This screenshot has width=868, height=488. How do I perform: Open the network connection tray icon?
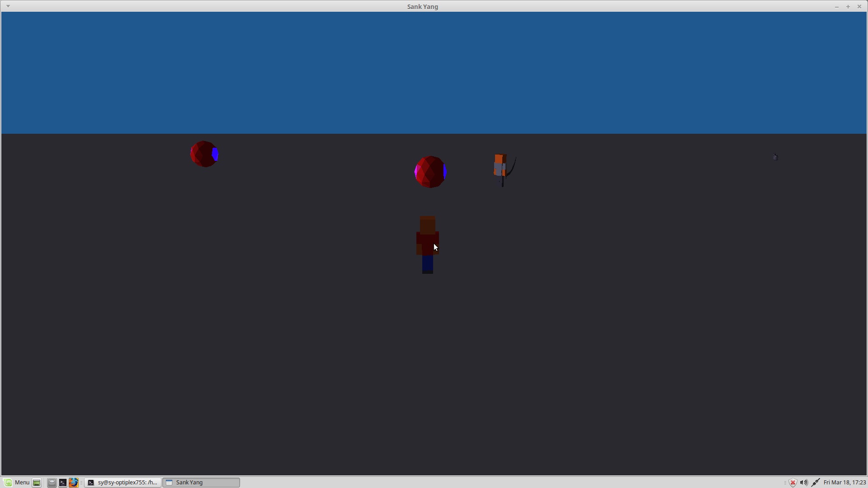[x=816, y=483]
